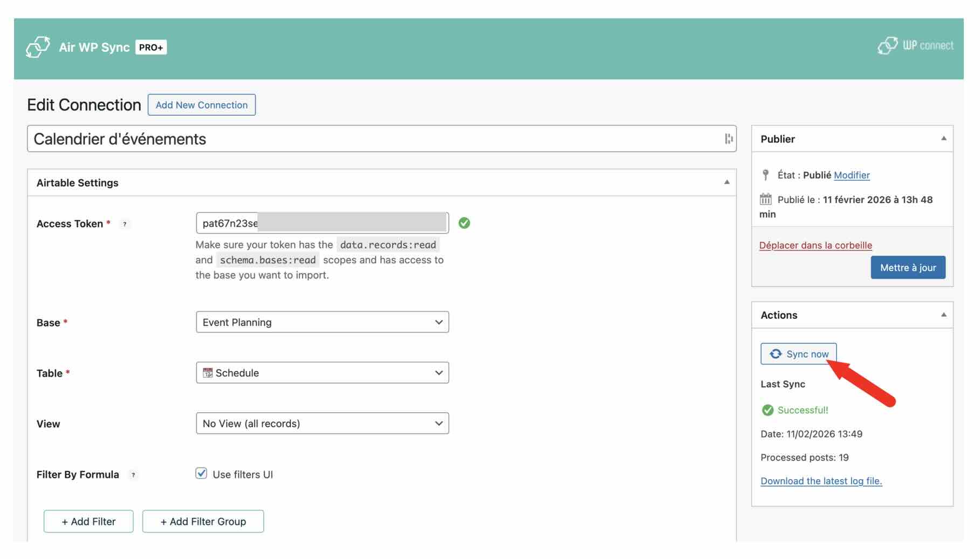Click the WP connect logo
The height and width of the screenshot is (559, 980).
[x=915, y=46]
